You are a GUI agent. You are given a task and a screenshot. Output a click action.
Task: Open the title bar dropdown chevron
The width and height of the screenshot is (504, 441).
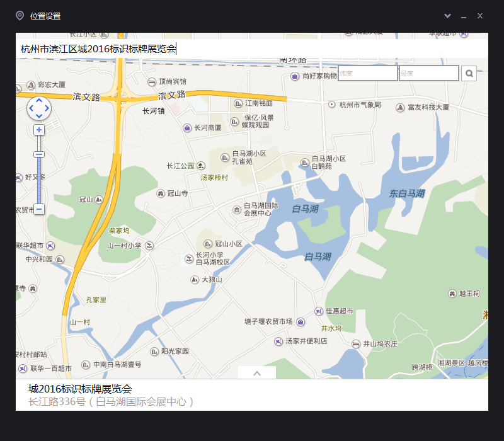click(x=447, y=16)
